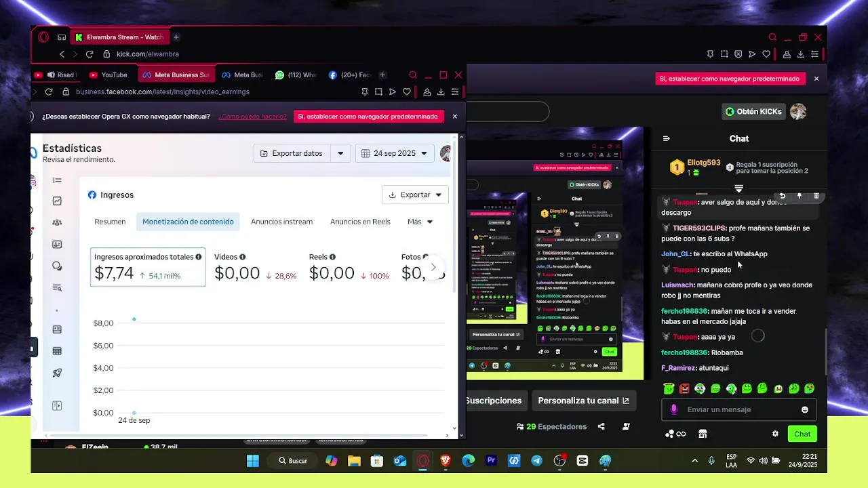Open the Kick shop storefront icon
The image size is (868, 488).
[703, 434]
